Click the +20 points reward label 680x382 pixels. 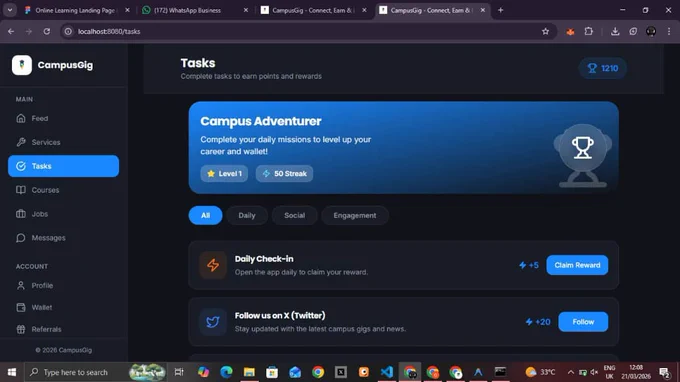(538, 322)
